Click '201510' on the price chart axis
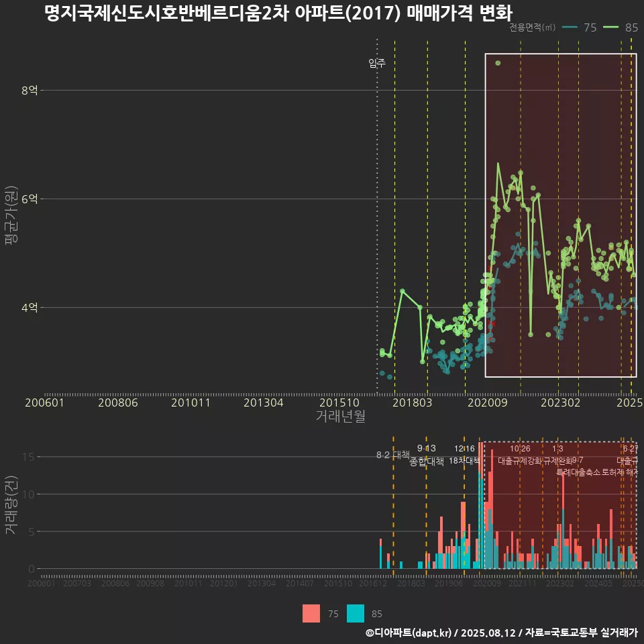 pos(339,402)
